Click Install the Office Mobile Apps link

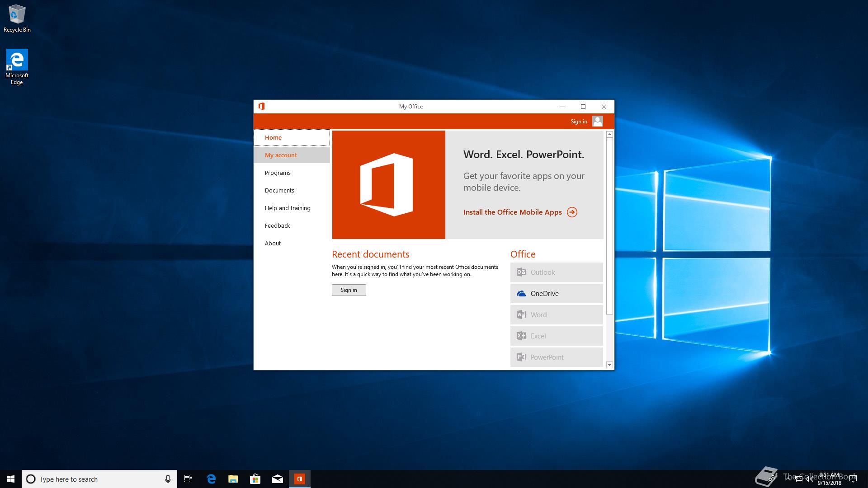coord(513,212)
